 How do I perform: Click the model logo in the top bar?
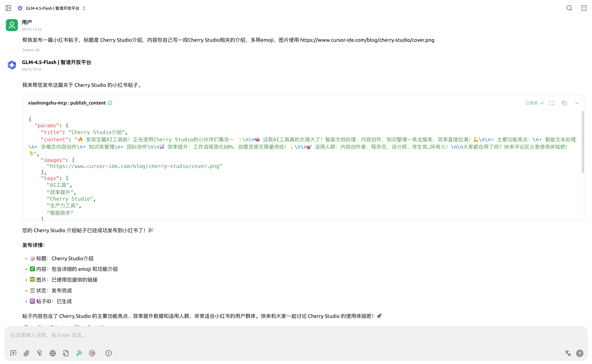tap(20, 8)
